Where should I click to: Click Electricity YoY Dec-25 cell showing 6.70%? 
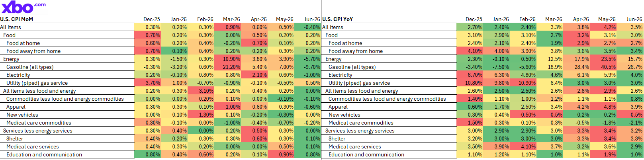click(470, 75)
